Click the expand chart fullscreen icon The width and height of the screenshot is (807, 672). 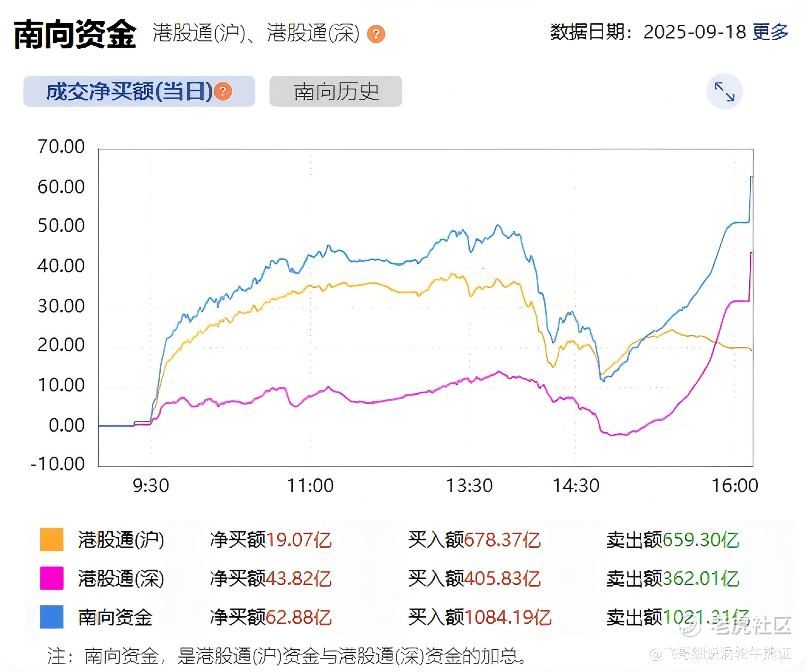(x=724, y=91)
